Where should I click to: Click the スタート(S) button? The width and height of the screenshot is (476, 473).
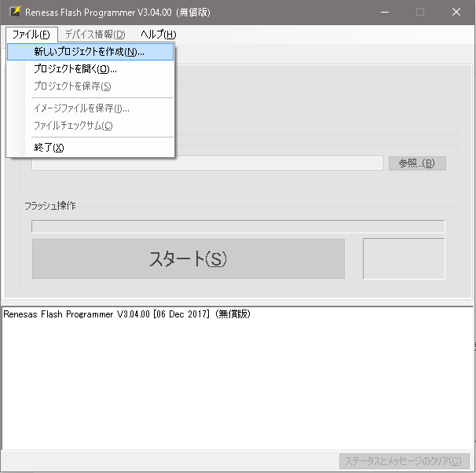pos(189,258)
